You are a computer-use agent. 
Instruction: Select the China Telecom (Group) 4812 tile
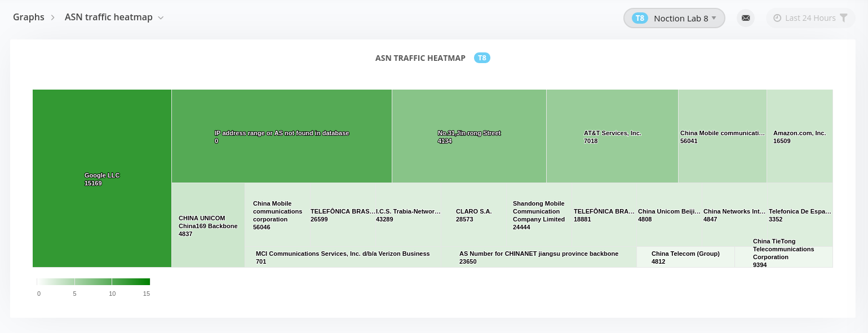685,257
